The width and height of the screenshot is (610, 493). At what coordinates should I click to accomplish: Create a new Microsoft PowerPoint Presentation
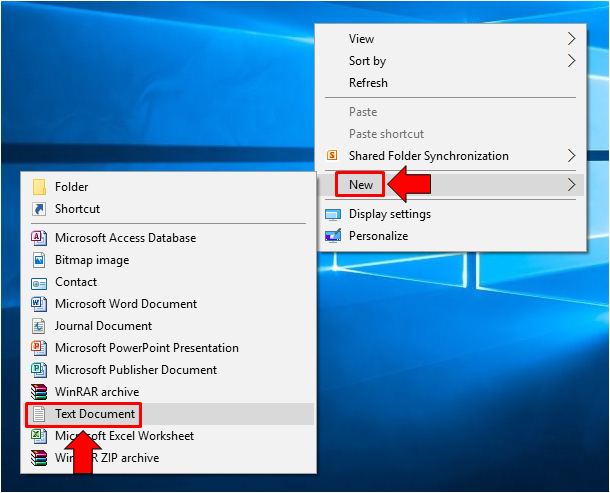point(169,348)
